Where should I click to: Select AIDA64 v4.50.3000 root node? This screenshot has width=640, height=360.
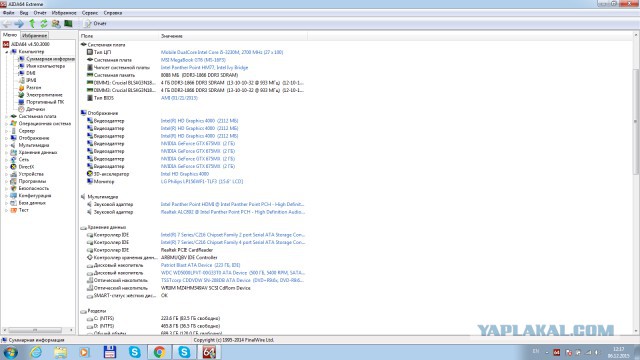tap(26, 44)
